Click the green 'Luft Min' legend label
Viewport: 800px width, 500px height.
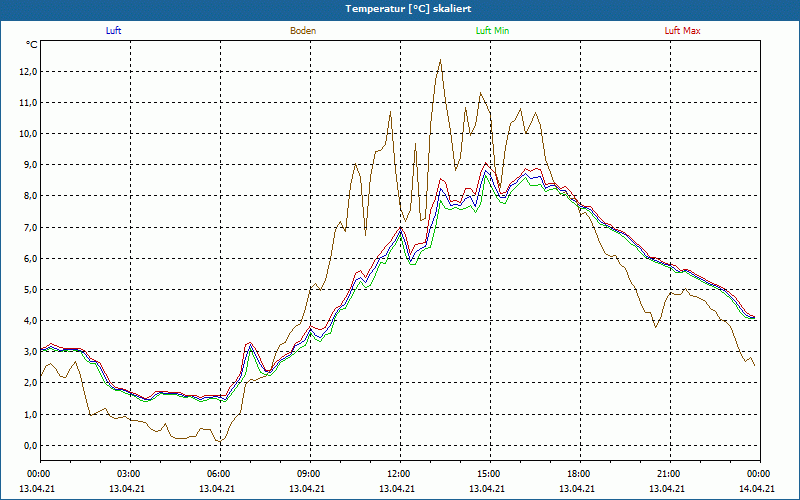pyautogui.click(x=492, y=31)
